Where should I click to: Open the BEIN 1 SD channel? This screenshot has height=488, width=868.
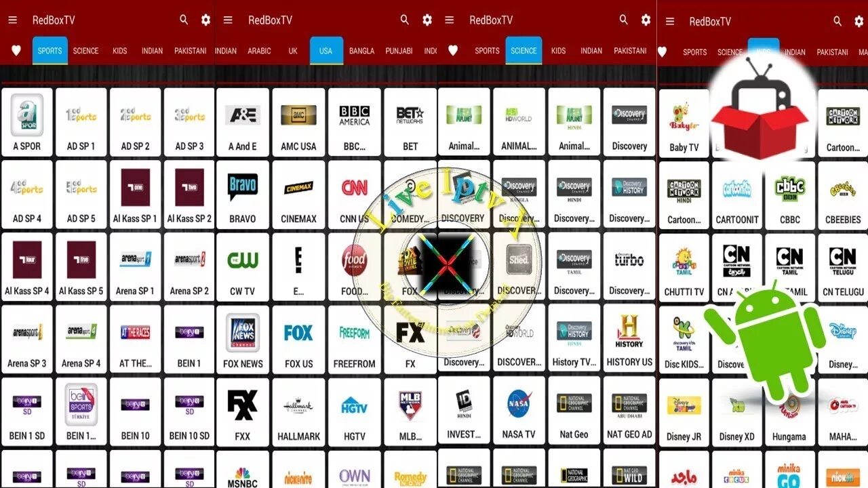pyautogui.click(x=27, y=413)
